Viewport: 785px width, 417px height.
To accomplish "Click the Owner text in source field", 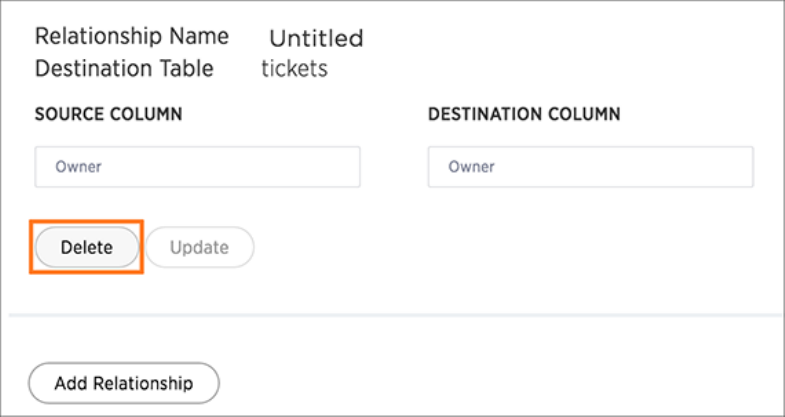I will [x=78, y=167].
